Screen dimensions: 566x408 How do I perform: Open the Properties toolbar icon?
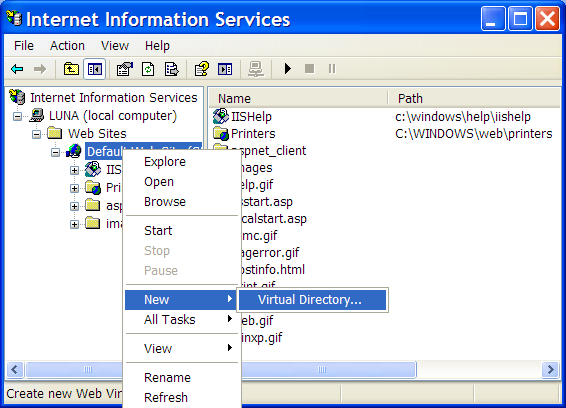pos(125,69)
